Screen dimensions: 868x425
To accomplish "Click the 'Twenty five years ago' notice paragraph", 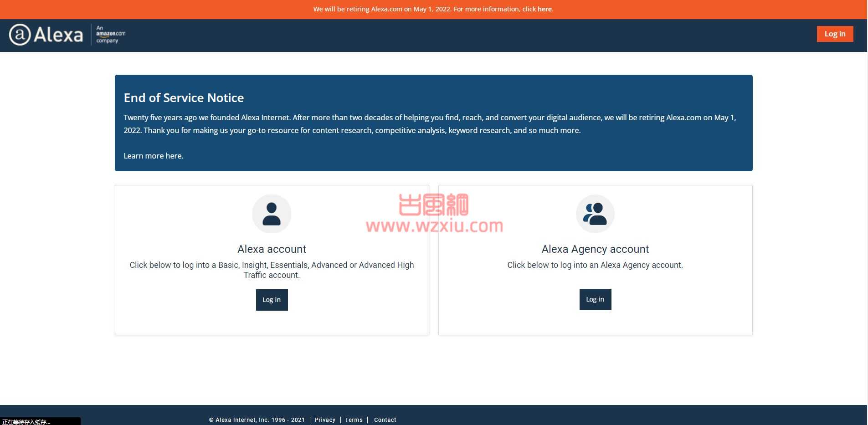I will [x=430, y=124].
